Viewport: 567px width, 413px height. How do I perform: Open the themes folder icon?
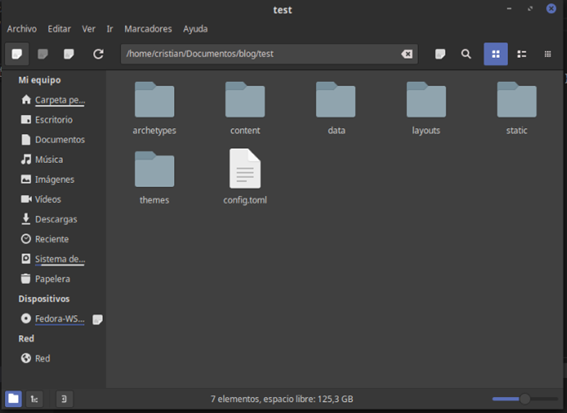pyautogui.click(x=154, y=169)
